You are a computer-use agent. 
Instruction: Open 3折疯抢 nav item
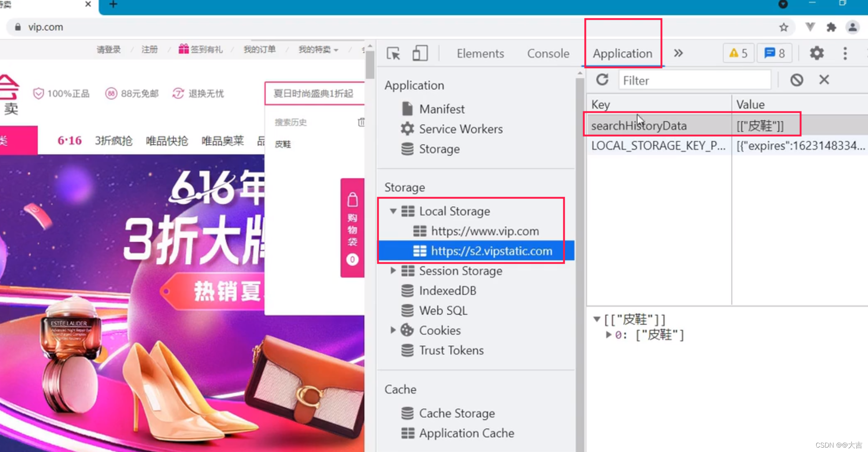pos(114,141)
